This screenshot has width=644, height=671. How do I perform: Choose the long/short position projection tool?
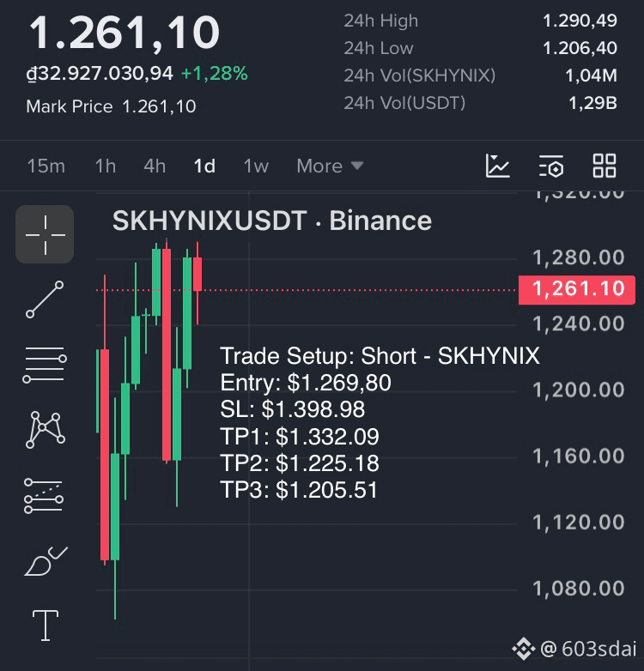pyautogui.click(x=44, y=496)
